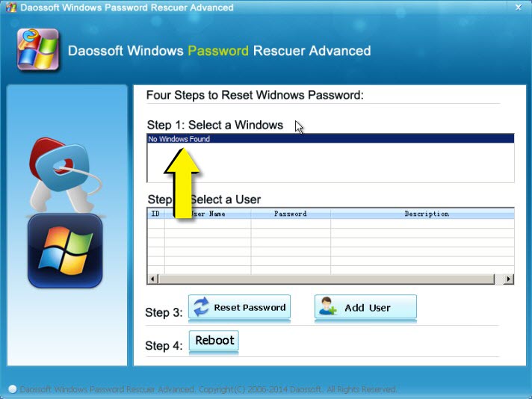Screen dimensions: 532x399
Task: Click the 'Step 1: Select a Windows' label
Action: click(214, 125)
